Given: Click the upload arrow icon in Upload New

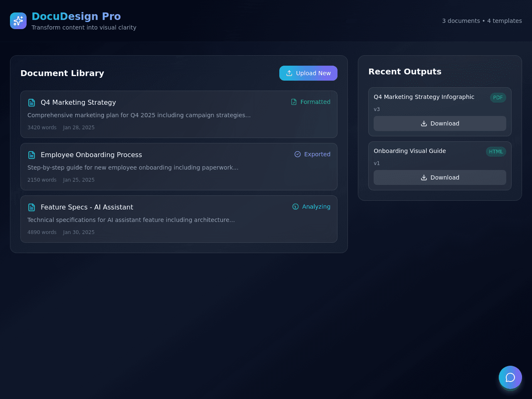Looking at the screenshot, I should coord(289,73).
